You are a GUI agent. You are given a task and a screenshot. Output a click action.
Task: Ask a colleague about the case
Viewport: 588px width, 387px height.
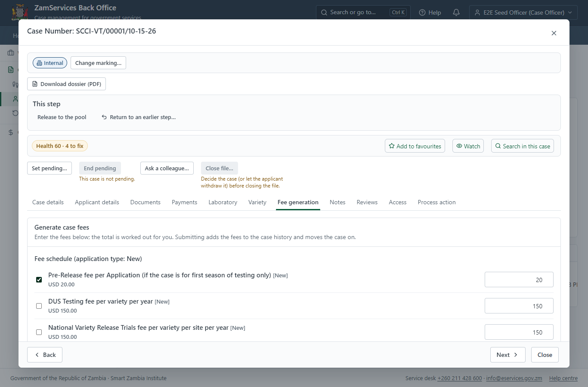(167, 168)
